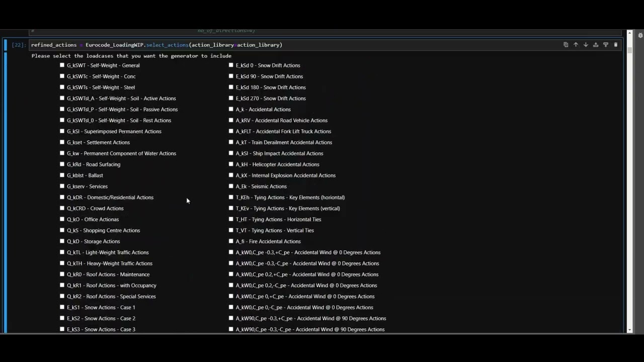Select E_kSd 90 Snow Drift Actions checkbox
Image resolution: width=644 pixels, height=362 pixels.
(231, 76)
